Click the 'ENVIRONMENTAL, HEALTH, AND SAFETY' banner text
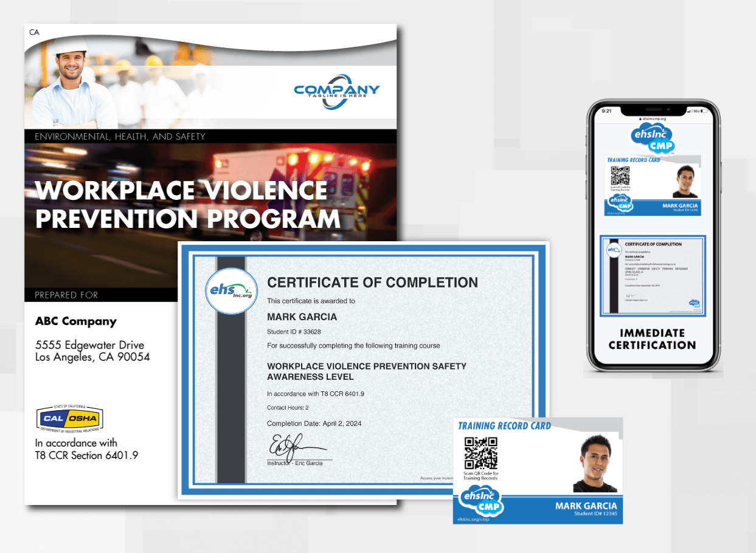 (x=120, y=137)
